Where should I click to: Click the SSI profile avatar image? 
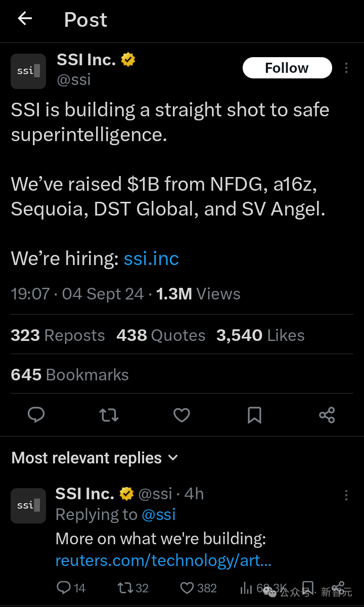click(x=28, y=71)
